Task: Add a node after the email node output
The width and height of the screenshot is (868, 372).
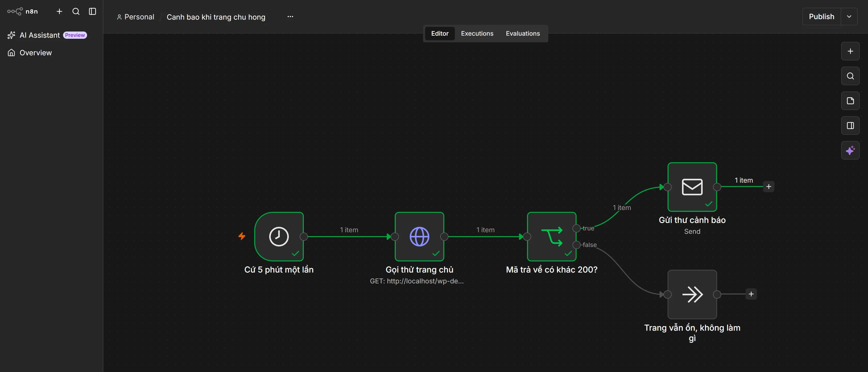Action: click(769, 187)
